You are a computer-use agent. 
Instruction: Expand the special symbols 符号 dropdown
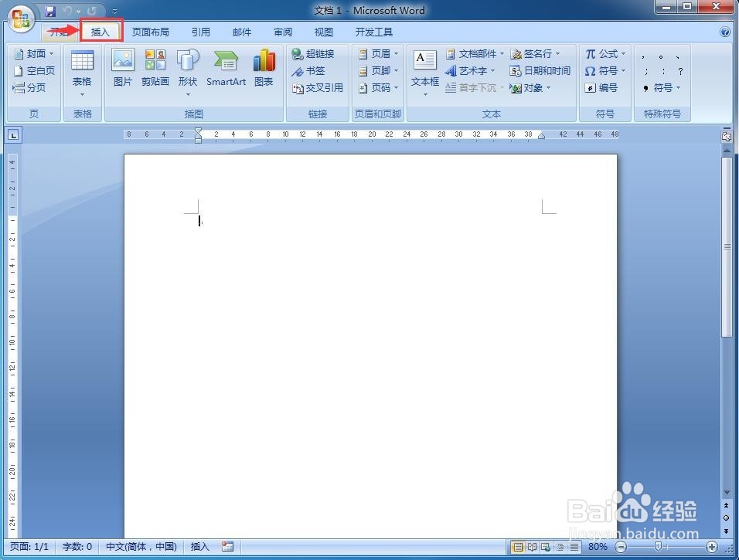click(678, 88)
